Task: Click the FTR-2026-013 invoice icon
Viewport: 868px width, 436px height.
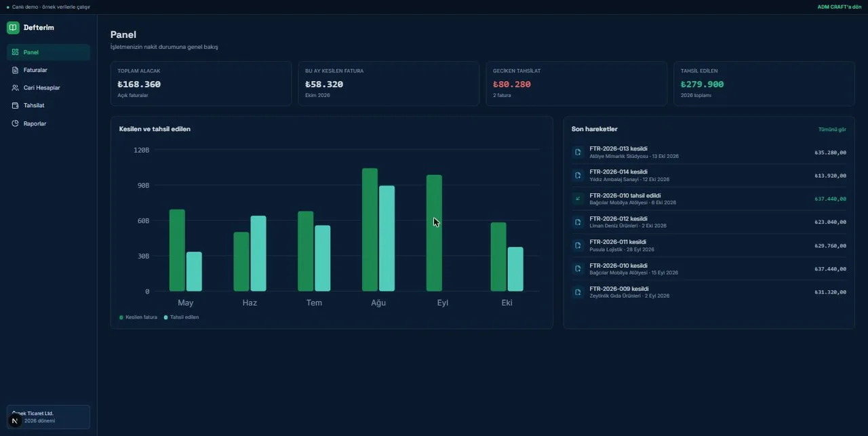Action: click(x=578, y=152)
